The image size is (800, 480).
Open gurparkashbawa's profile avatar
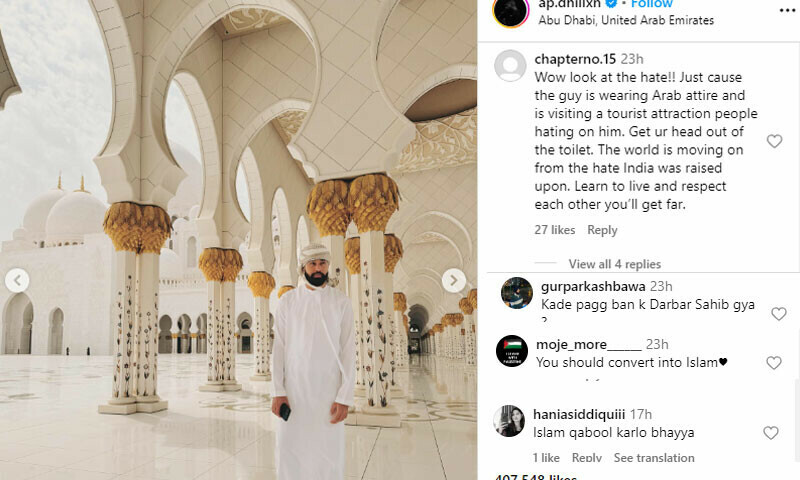pyautogui.click(x=517, y=293)
